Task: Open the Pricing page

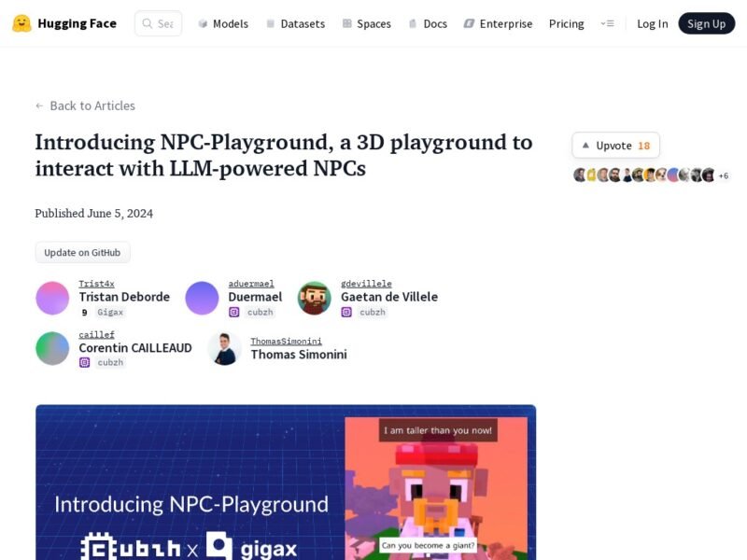Action: click(567, 24)
